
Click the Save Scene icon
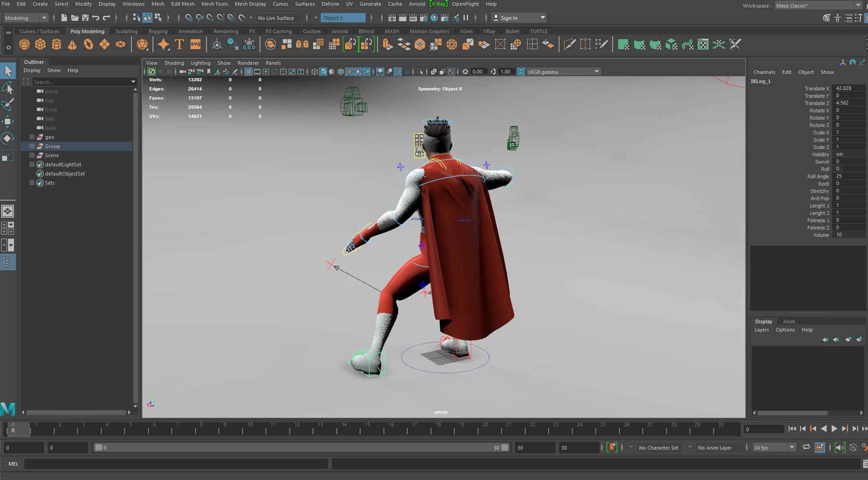[85, 18]
